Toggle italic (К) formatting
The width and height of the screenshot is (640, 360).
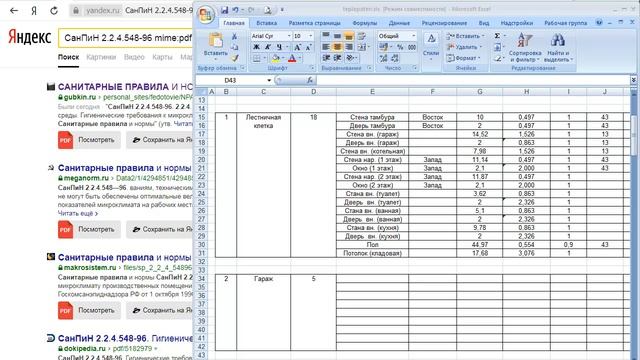click(267, 47)
